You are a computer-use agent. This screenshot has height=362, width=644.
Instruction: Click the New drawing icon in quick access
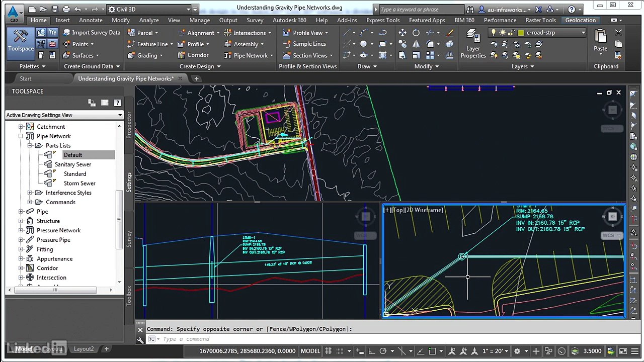click(32, 9)
